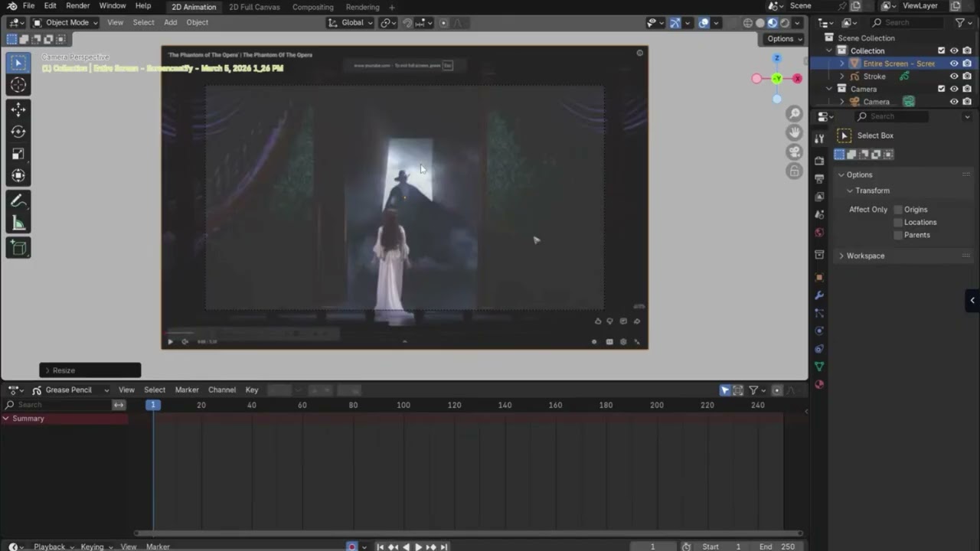Open the Object Data properties tab
Screen dimensions: 980x551
coord(819,367)
